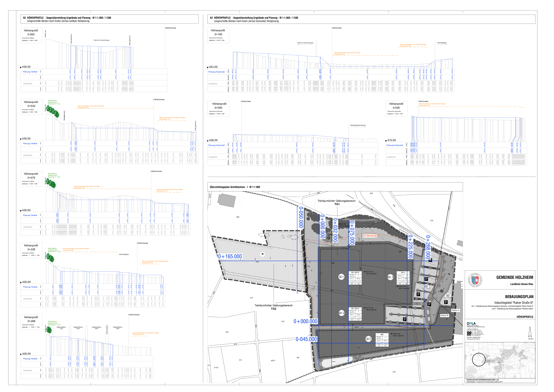Image resolution: width=554 pixels, height=392 pixels.
Task: Click the "Höhenprofil 0+268" title box
Action: coord(31,322)
